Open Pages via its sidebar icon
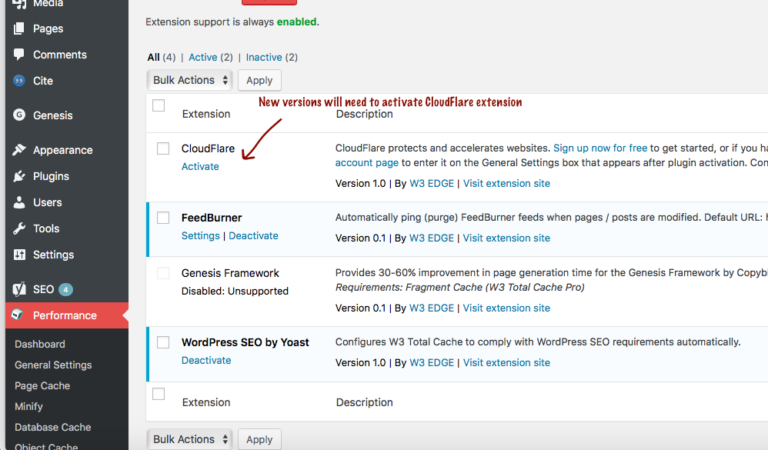The height and width of the screenshot is (450, 768). point(19,28)
